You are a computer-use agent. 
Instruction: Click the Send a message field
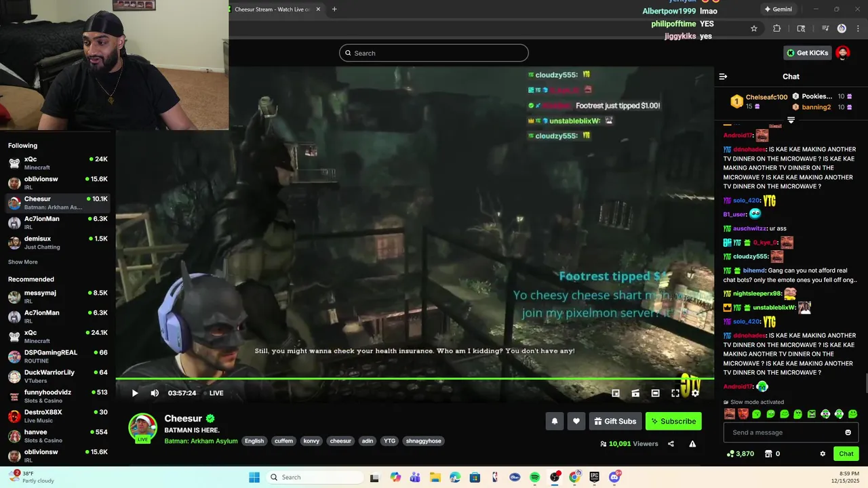tap(791, 432)
